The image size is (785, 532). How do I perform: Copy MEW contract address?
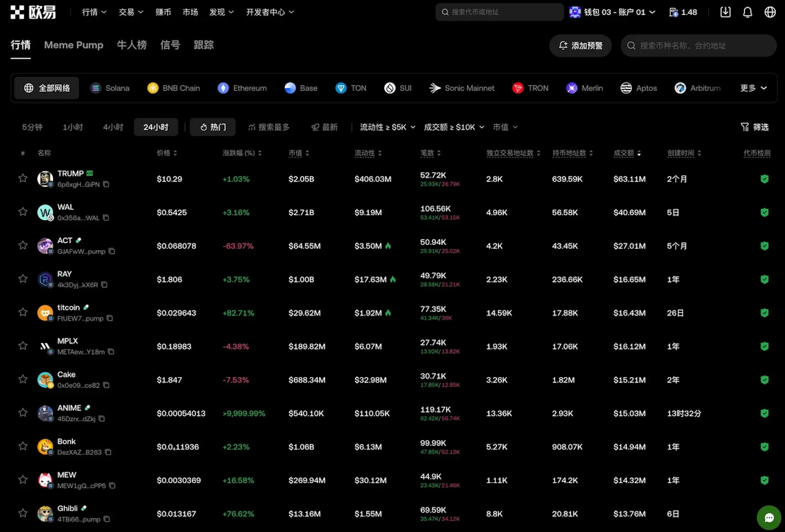pos(112,485)
